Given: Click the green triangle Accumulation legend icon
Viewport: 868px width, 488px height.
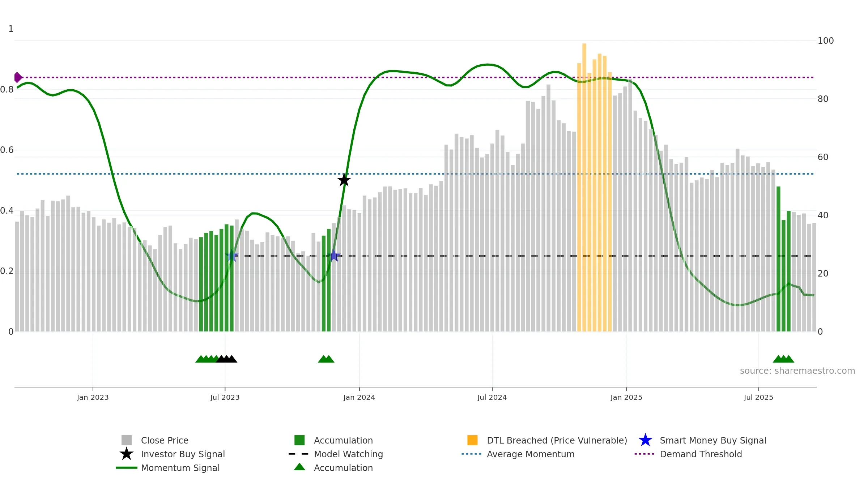Looking at the screenshot, I should (x=299, y=467).
